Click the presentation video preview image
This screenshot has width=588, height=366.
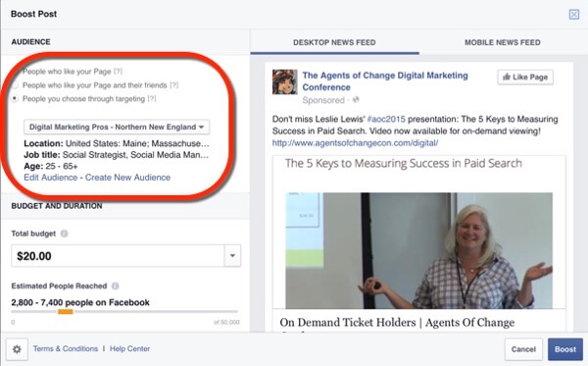418,250
